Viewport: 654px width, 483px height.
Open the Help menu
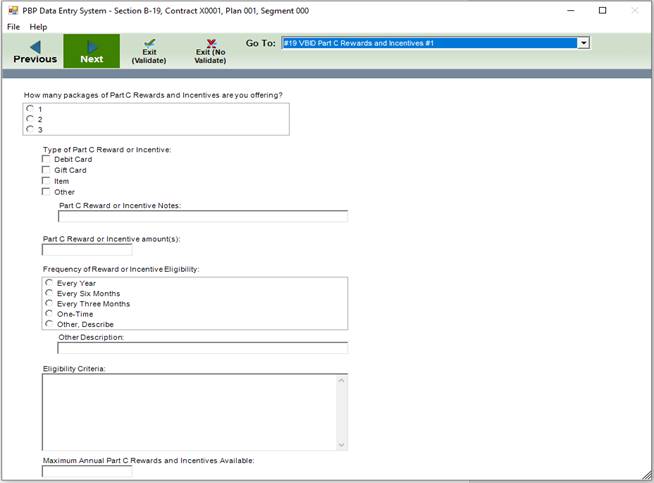(38, 27)
